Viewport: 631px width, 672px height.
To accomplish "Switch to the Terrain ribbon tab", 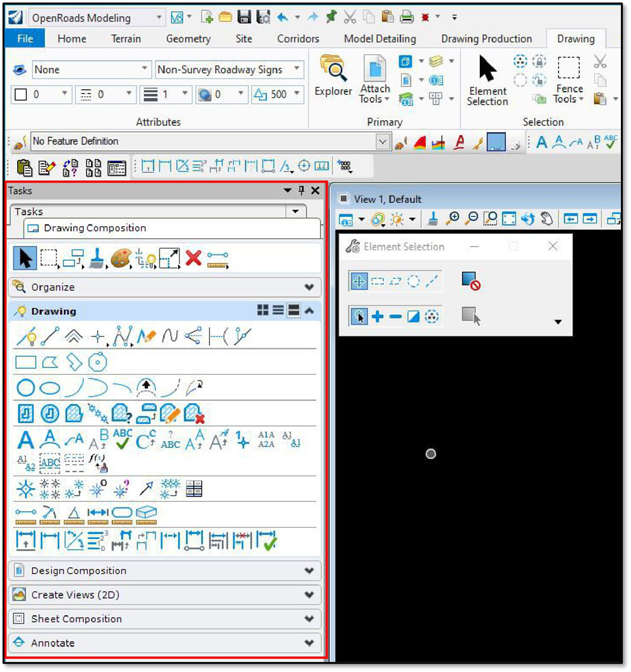I will pyautogui.click(x=126, y=39).
